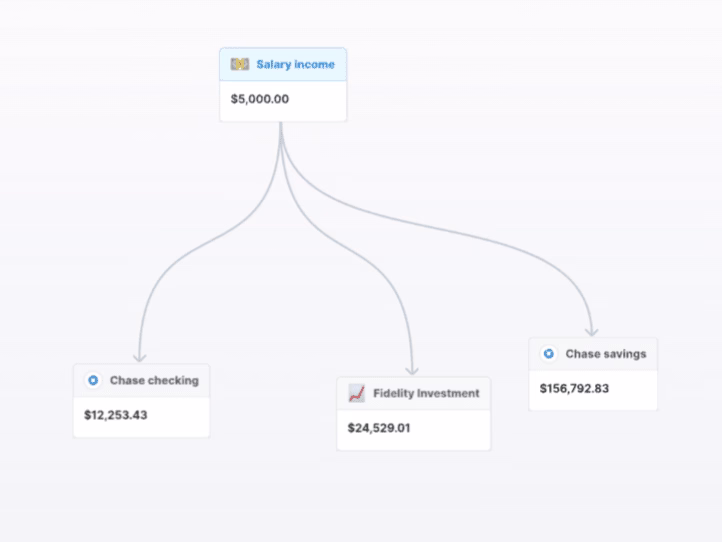
Task: Select the Chase savings node title
Action: click(x=606, y=354)
